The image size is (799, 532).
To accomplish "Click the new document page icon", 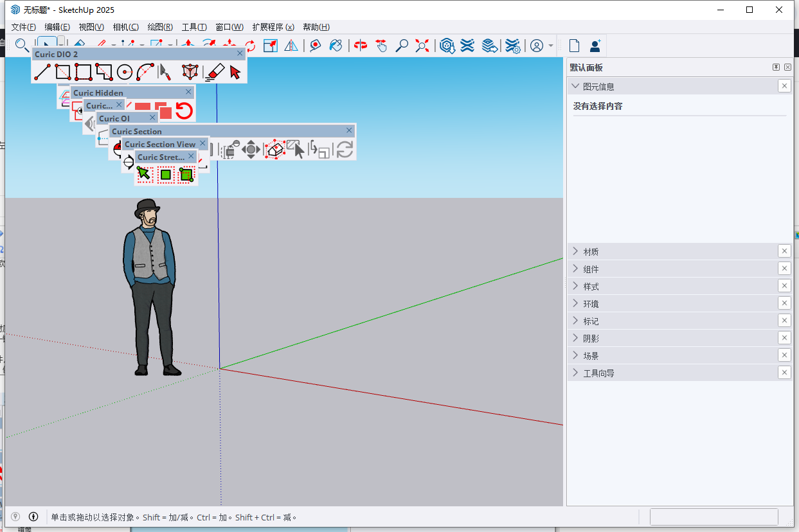I will click(x=574, y=46).
